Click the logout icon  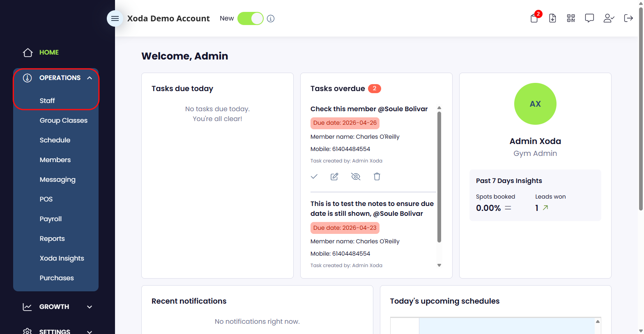click(x=628, y=18)
